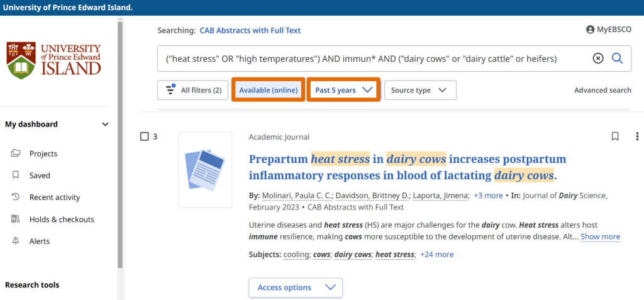Click into the search query field

(371, 58)
